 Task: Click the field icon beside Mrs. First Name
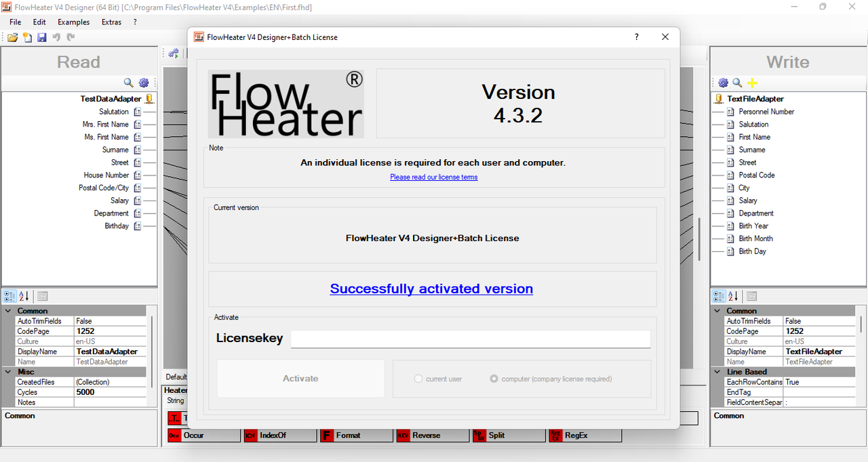pos(137,125)
